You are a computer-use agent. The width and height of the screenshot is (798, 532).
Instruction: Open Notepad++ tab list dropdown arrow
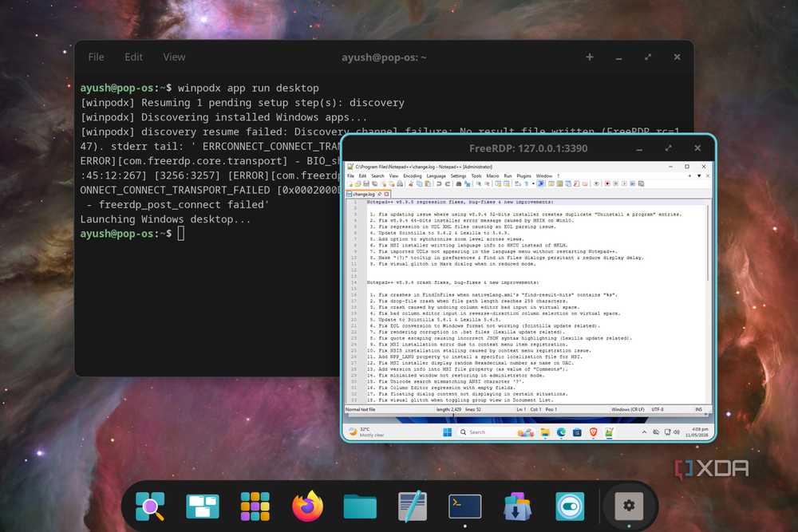tap(699, 176)
